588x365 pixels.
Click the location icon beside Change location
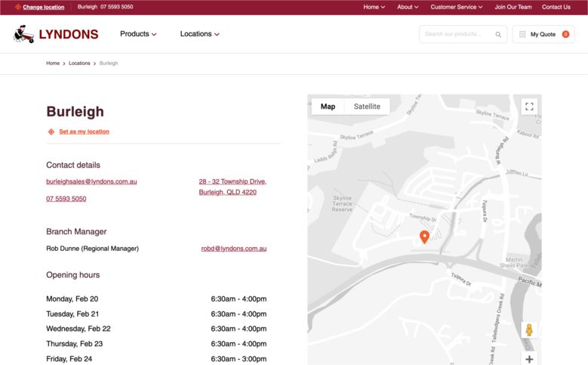(x=17, y=7)
